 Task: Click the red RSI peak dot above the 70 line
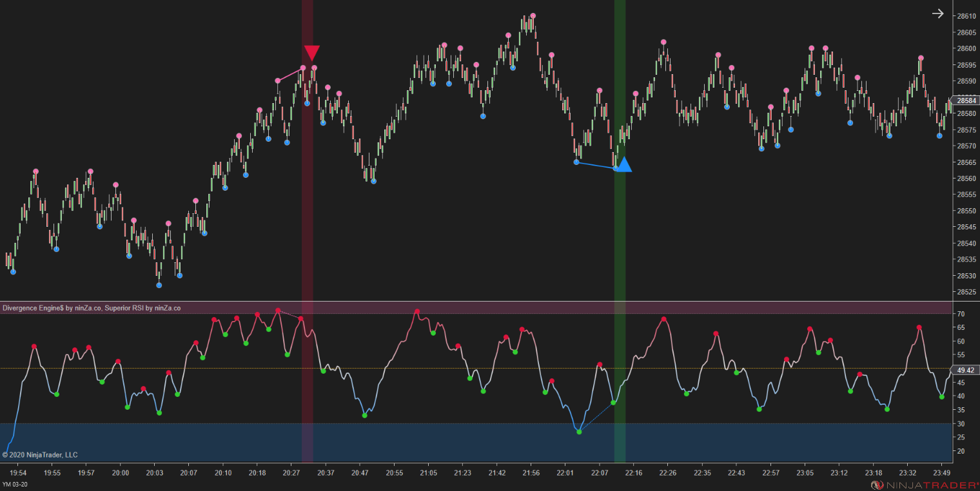pos(277,309)
